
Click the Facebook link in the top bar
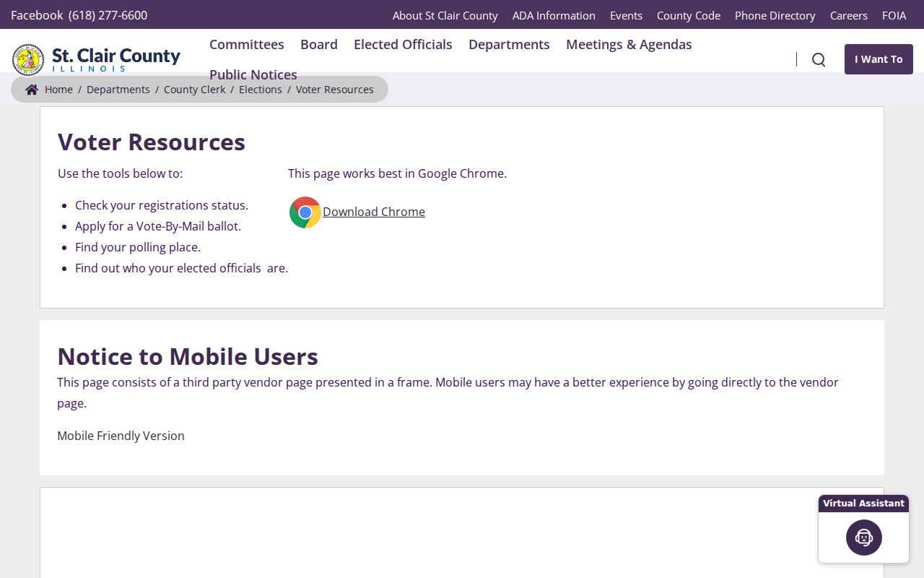37,15
